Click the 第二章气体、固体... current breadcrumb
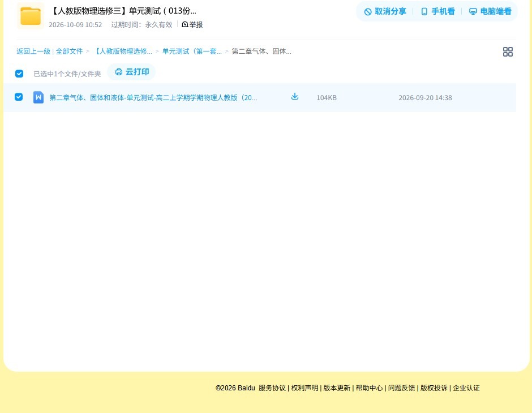The width and height of the screenshot is (532, 413). [261, 51]
